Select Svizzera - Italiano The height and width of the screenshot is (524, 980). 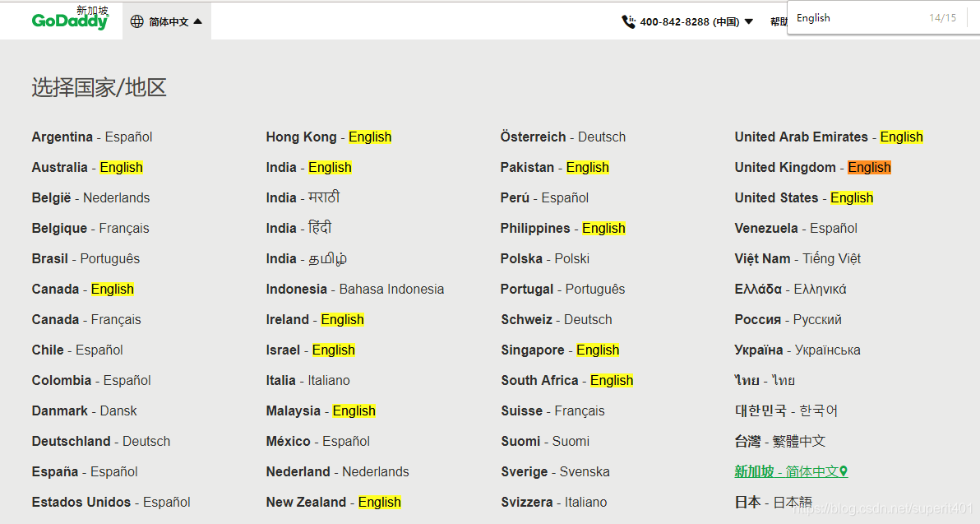click(554, 502)
